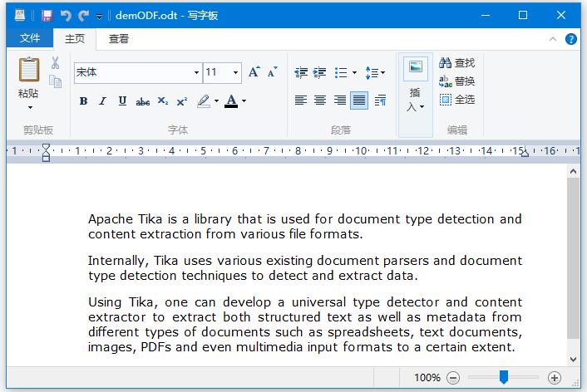
Task: Apply subscript formatting
Action: (163, 101)
